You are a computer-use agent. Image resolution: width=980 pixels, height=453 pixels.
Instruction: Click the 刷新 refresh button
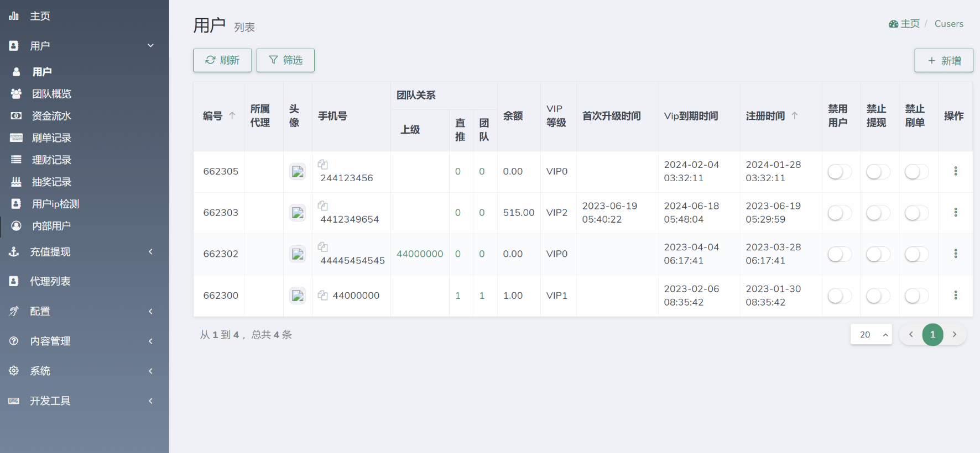coord(222,60)
